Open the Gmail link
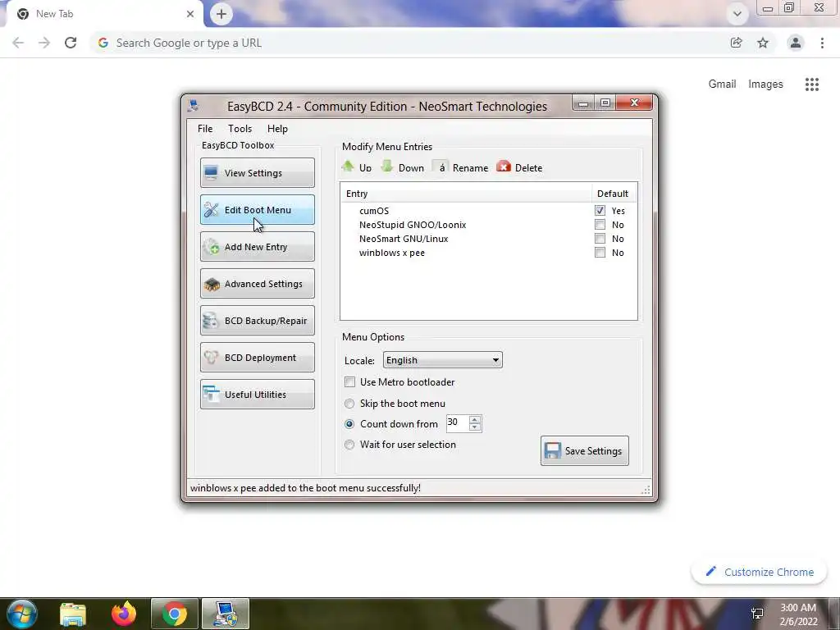The image size is (840, 630). tap(722, 84)
